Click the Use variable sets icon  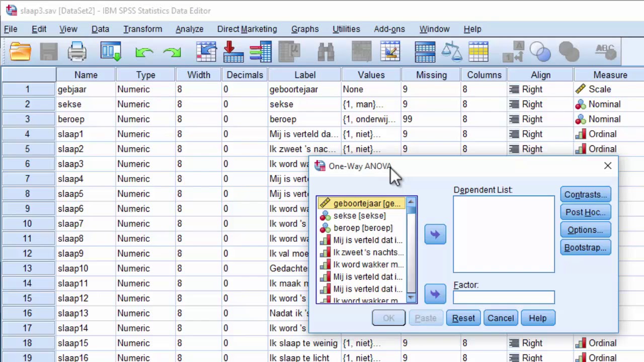pos(540,51)
